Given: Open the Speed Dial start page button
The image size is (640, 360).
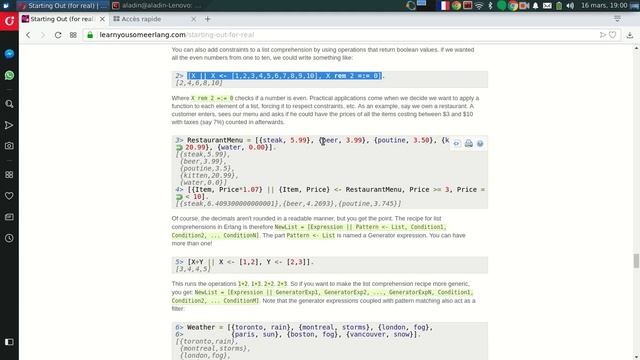Looking at the screenshot, I should (x=73, y=35).
